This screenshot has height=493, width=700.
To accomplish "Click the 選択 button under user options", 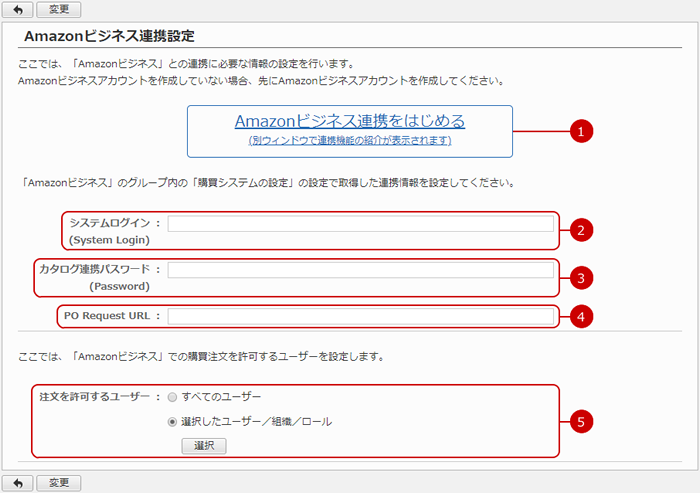I will pyautogui.click(x=204, y=446).
